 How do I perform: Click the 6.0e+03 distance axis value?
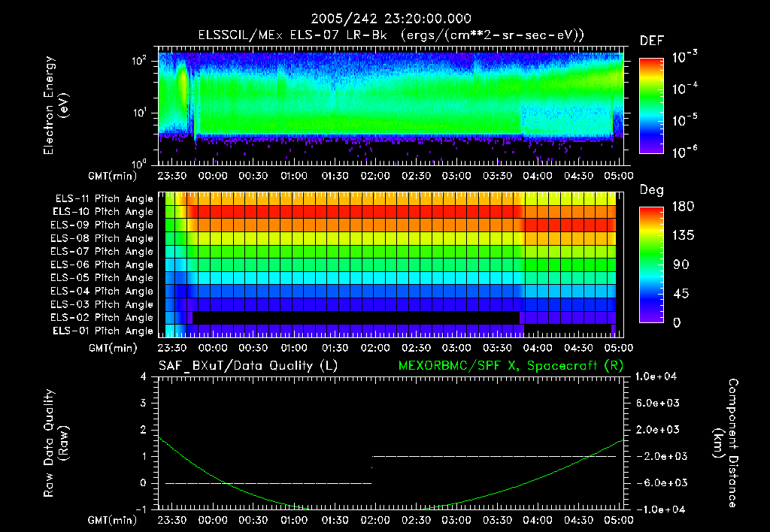point(658,403)
